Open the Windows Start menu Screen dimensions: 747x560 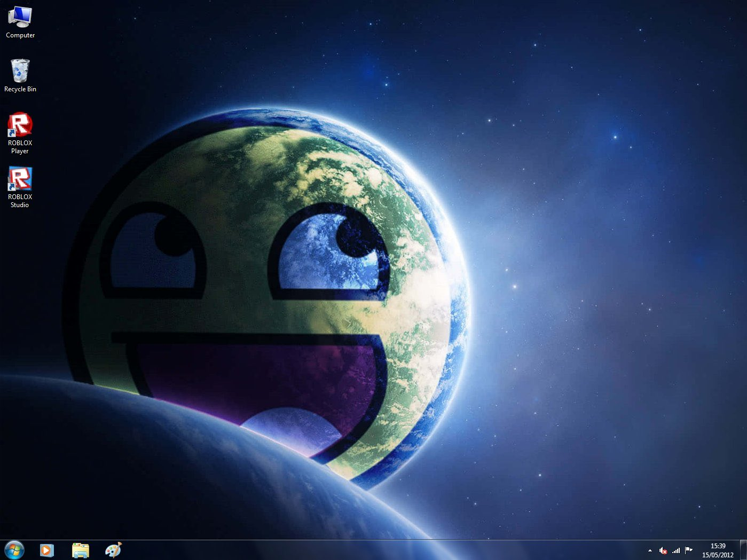(14, 550)
